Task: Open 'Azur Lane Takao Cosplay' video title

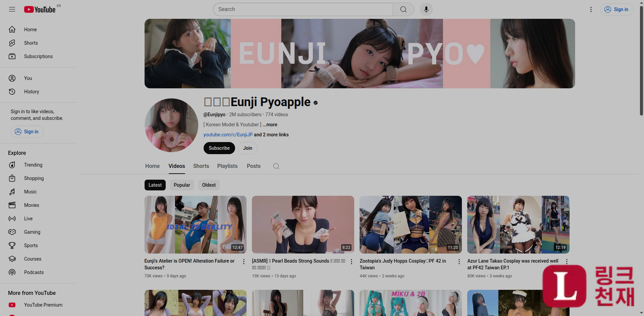Action: pyautogui.click(x=513, y=264)
